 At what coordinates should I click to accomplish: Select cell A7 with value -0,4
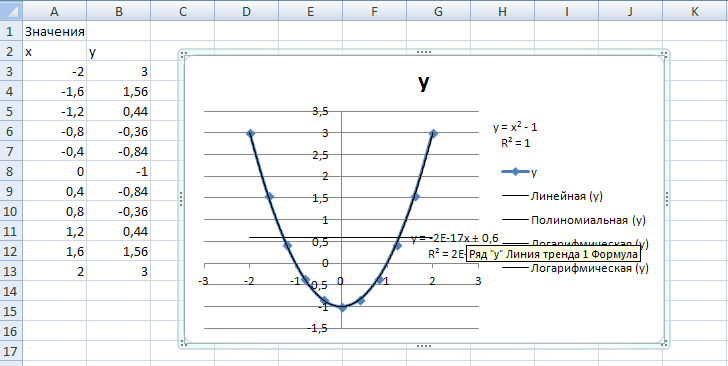(x=54, y=152)
